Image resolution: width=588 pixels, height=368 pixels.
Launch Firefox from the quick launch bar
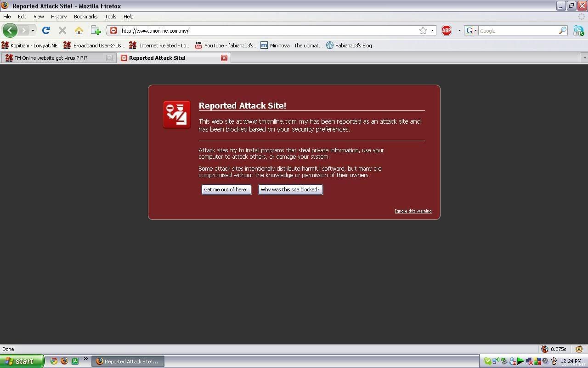[64, 361]
